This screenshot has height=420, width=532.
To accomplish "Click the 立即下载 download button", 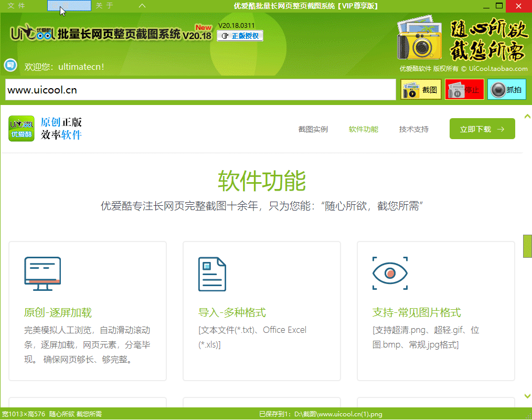I will (482, 129).
